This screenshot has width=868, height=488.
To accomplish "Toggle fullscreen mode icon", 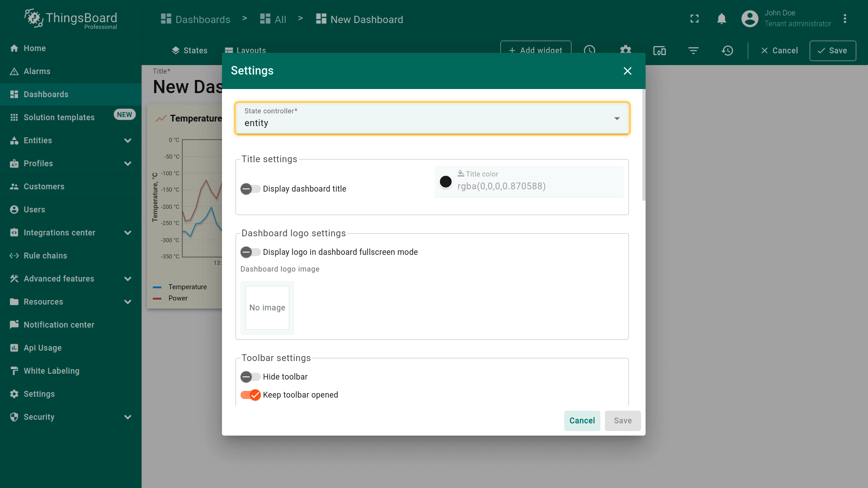I will tap(694, 19).
